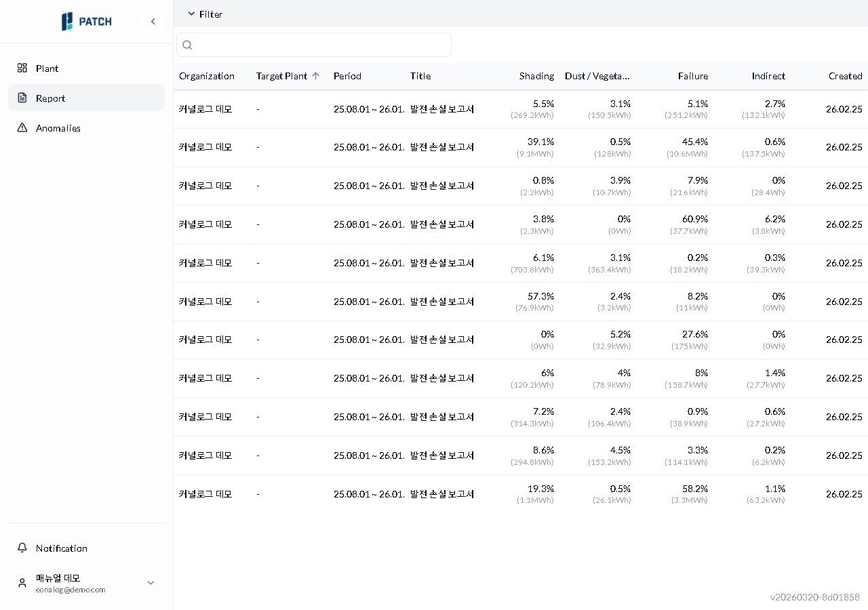This screenshot has width=868, height=610.
Task: Click the Shading column header
Action: 536,76
